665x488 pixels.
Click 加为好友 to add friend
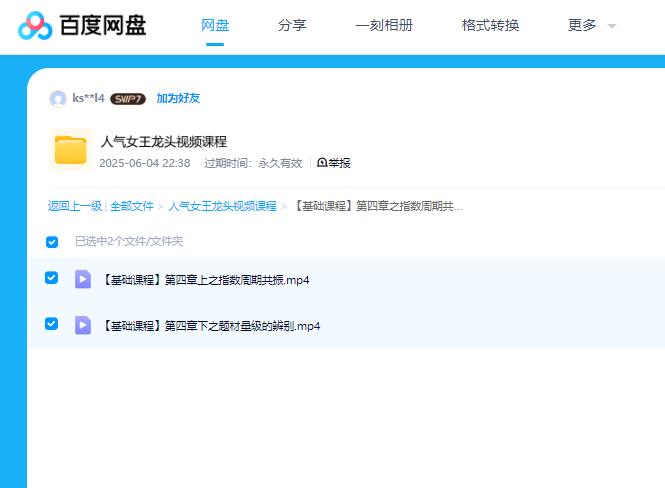(178, 98)
